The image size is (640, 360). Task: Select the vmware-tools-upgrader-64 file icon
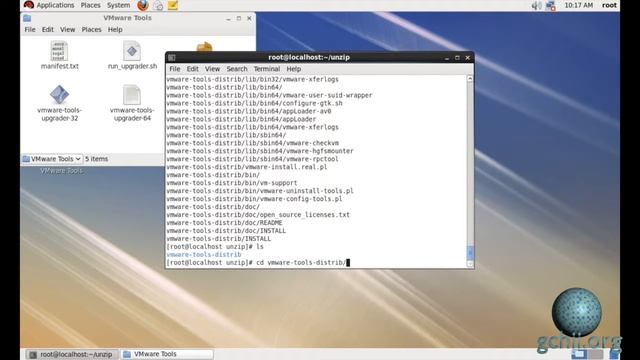(132, 94)
